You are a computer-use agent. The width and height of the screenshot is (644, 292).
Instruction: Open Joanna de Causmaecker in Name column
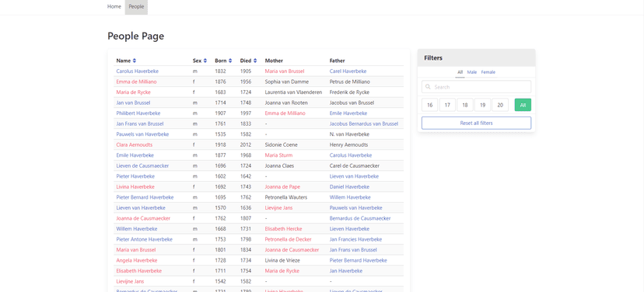(143, 218)
